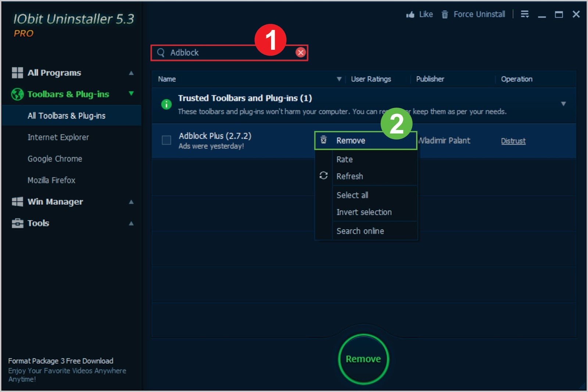Click the Toolbars & Plug-ins globe icon
Image resolution: width=588 pixels, height=392 pixels.
(x=17, y=94)
